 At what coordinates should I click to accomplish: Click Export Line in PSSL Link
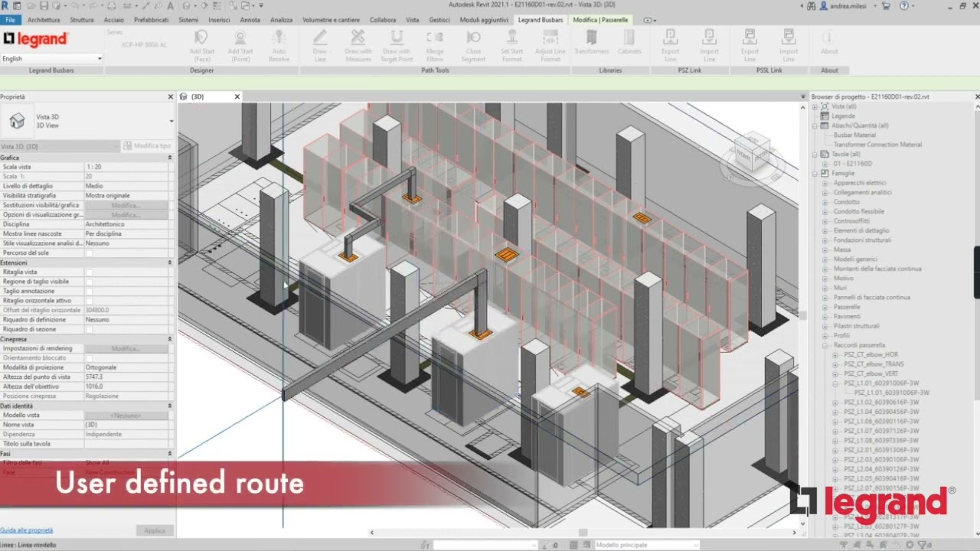(x=750, y=45)
